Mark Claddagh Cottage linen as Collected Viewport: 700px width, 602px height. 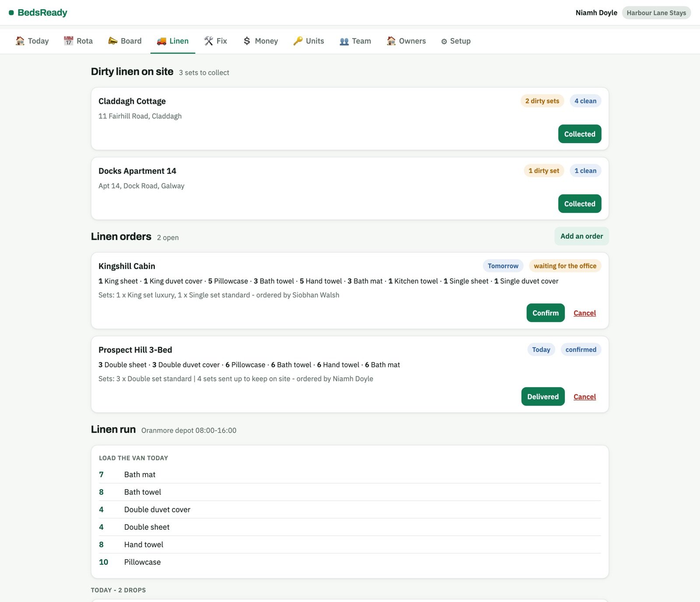pos(580,134)
